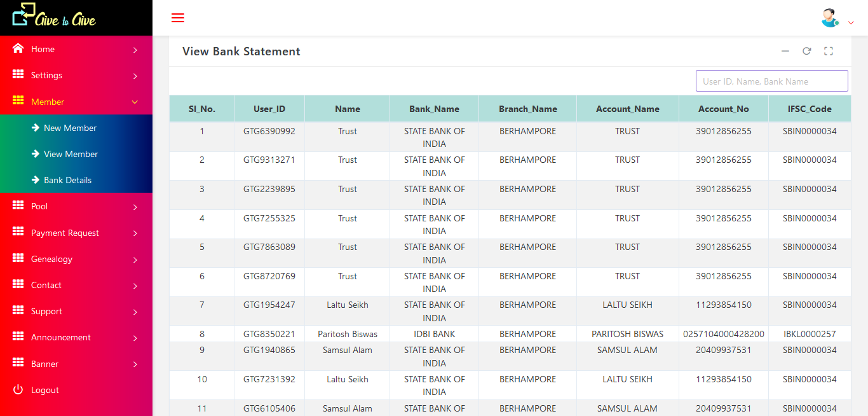Image resolution: width=868 pixels, height=416 pixels.
Task: Click the Genealogy grid icon
Action: coord(18,258)
